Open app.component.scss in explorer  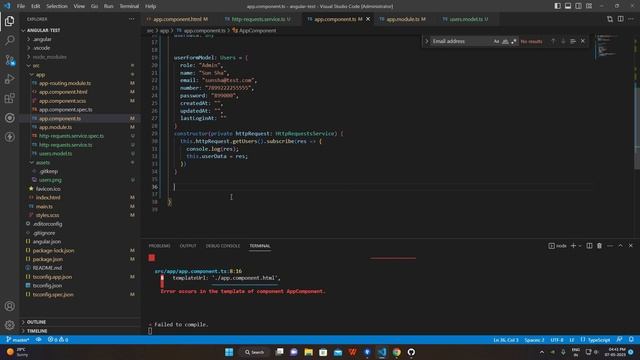click(62, 101)
